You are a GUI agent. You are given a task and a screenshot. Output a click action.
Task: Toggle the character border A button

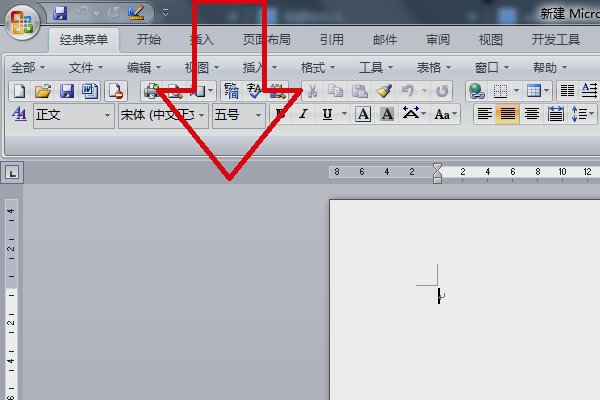tap(363, 114)
